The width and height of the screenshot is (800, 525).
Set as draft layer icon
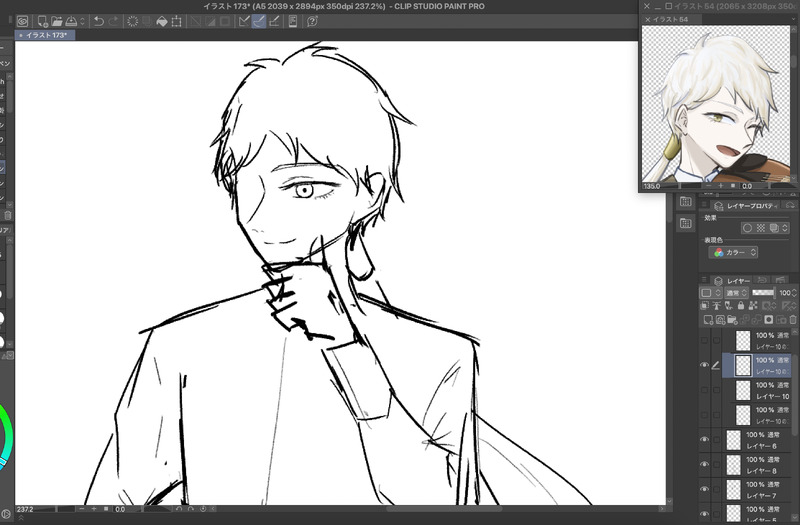pos(729,306)
